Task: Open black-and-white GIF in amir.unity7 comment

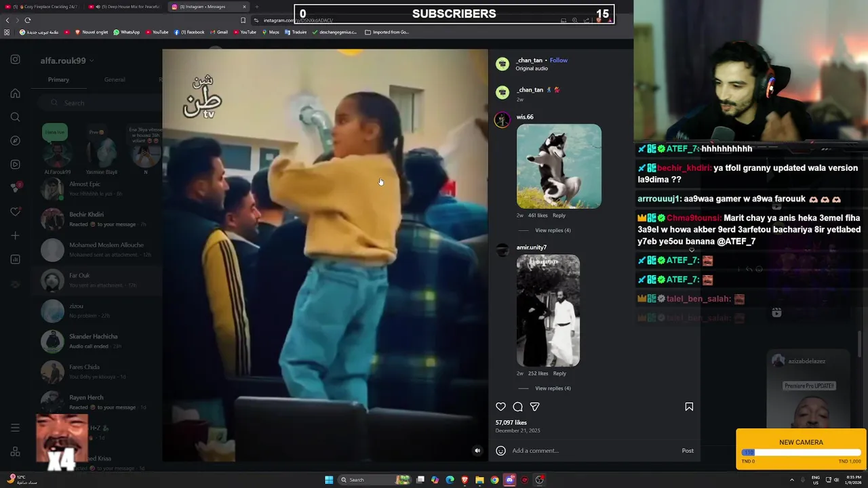Action: [x=548, y=310]
